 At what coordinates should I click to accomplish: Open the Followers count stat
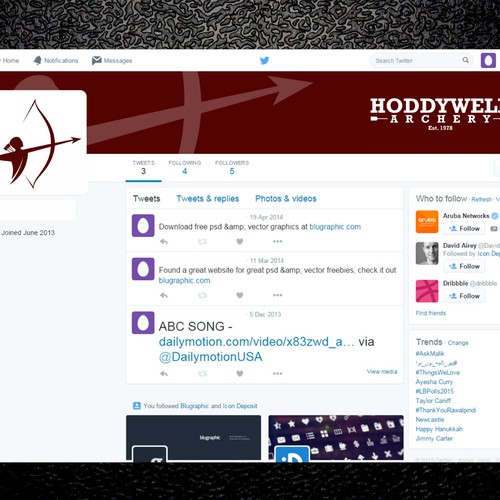232,167
